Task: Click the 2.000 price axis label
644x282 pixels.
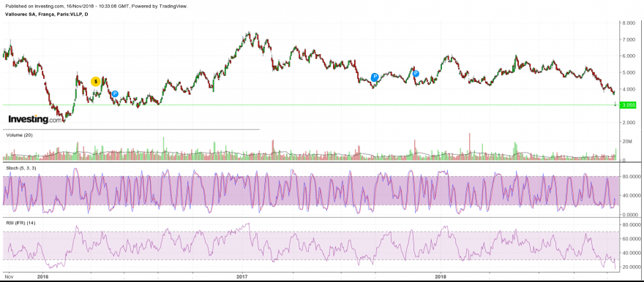Action: (x=628, y=123)
